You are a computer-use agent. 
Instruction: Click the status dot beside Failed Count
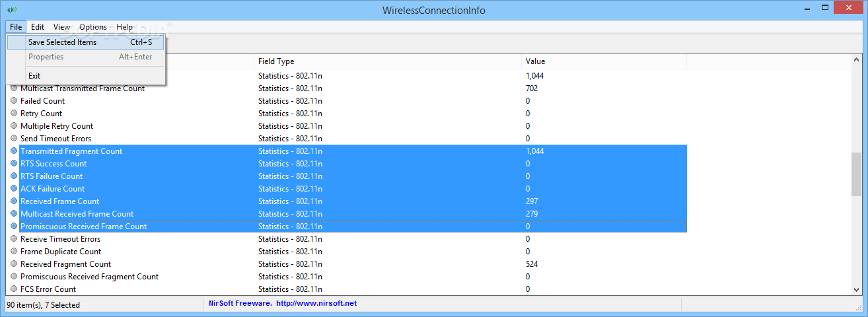click(x=15, y=101)
